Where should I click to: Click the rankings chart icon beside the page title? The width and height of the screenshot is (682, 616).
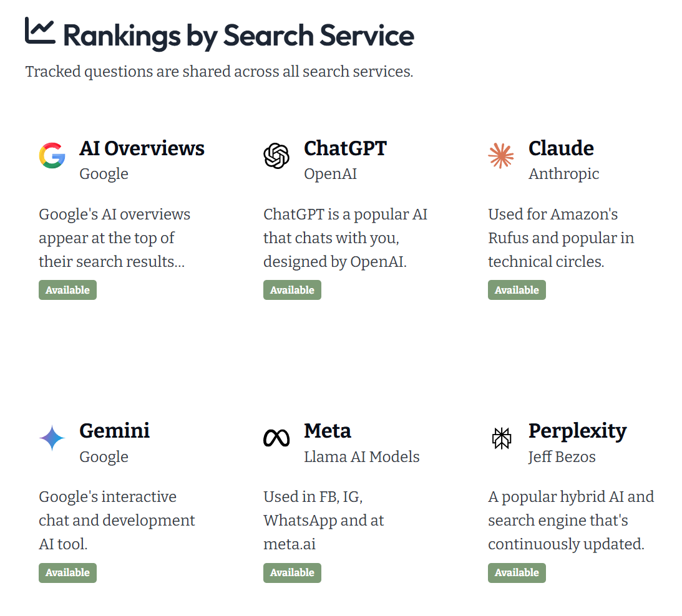click(40, 31)
